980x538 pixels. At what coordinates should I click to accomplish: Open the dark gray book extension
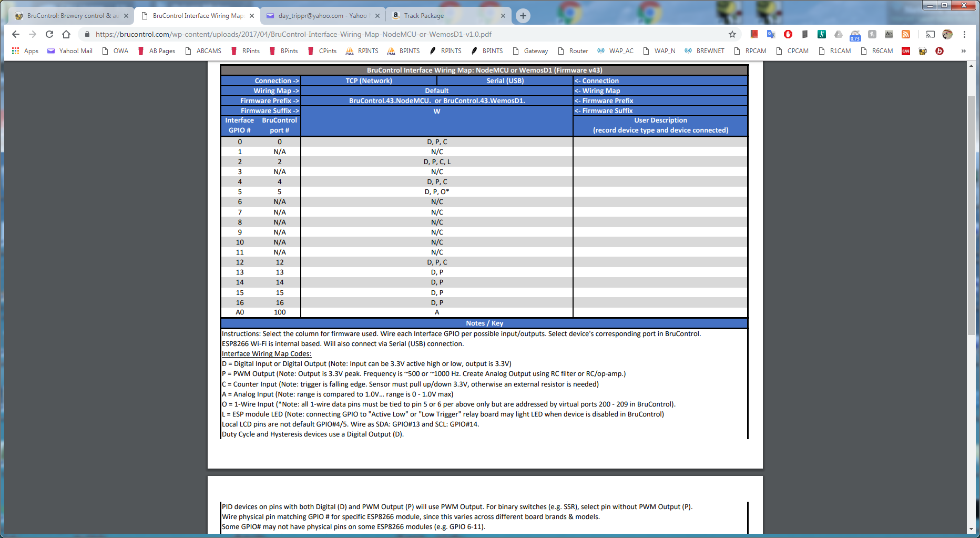tap(804, 34)
